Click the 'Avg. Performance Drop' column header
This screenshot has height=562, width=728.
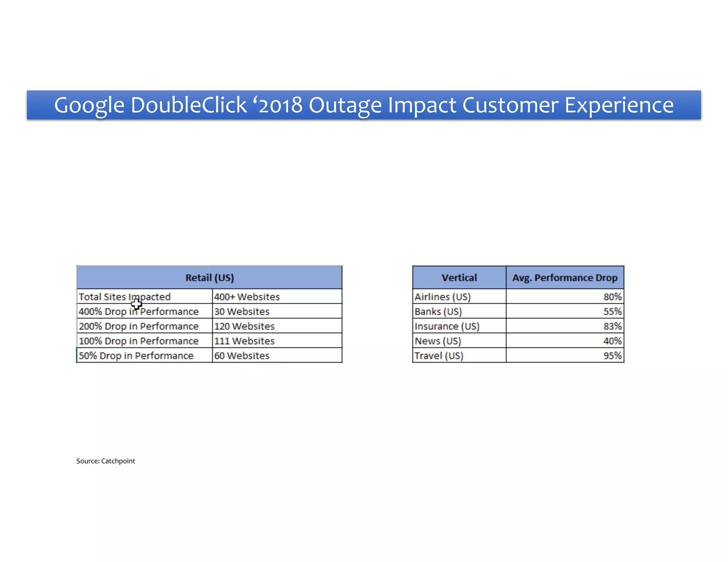[x=565, y=277]
